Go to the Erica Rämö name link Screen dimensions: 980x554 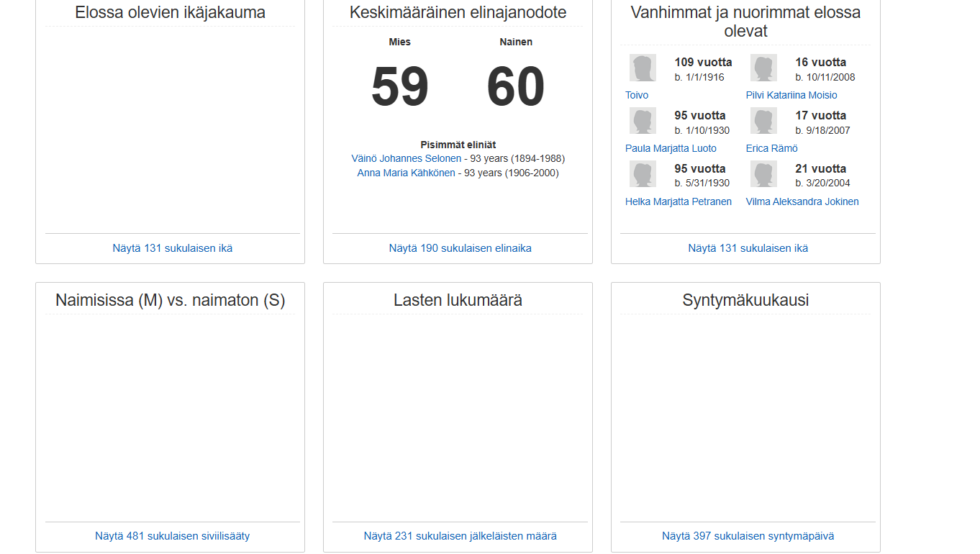pyautogui.click(x=771, y=148)
